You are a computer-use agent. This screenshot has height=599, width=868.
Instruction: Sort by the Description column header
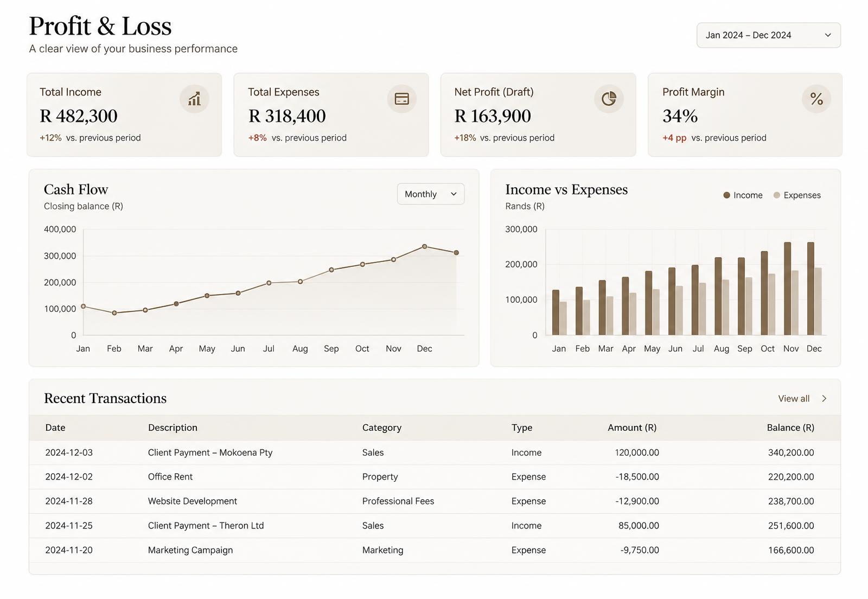[x=173, y=428]
